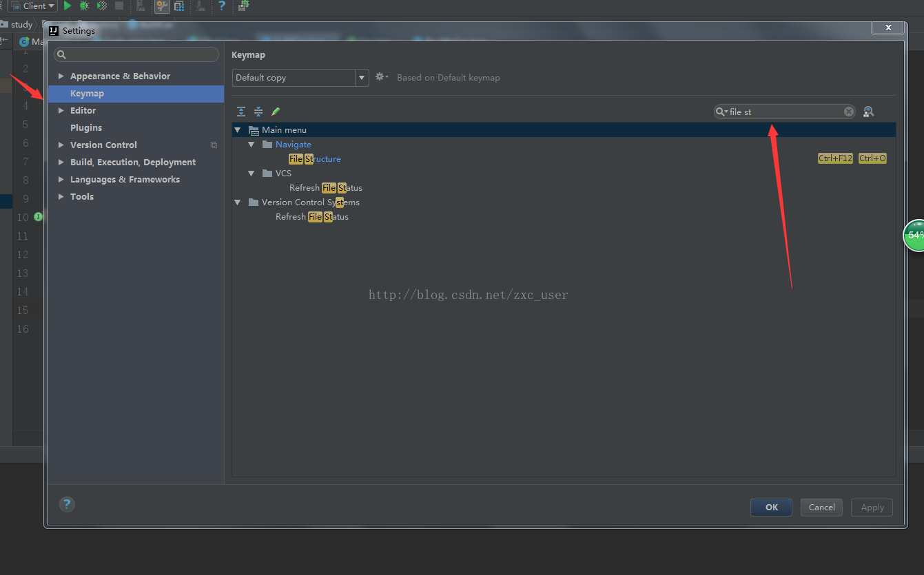Select Refresh File Status under Version Control Systems
The image size is (924, 575).
point(564,217)
